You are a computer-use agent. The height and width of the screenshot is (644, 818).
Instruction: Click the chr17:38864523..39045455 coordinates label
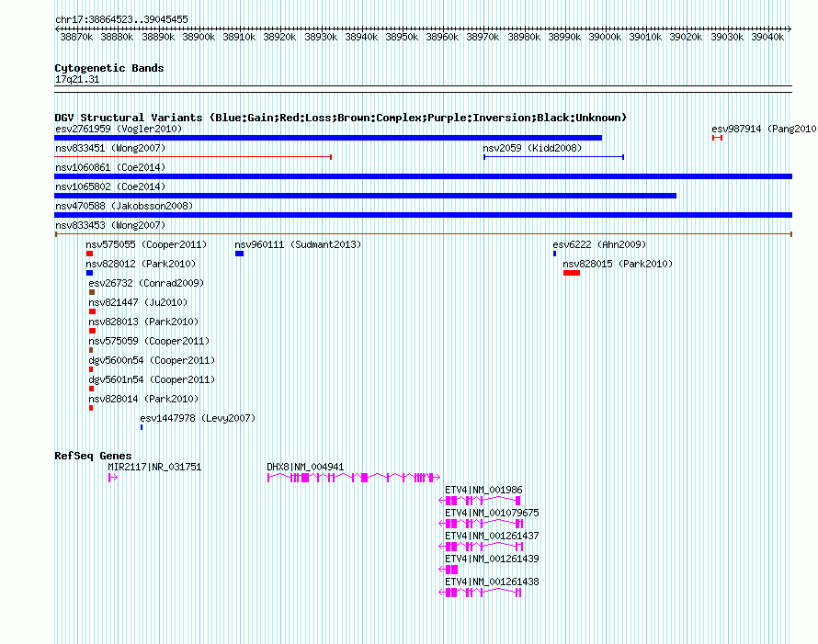click(121, 19)
